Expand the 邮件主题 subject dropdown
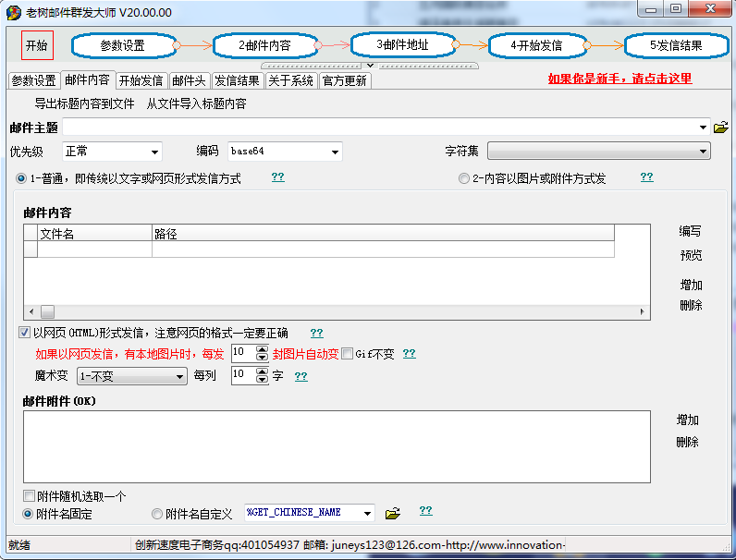 pyautogui.click(x=703, y=128)
